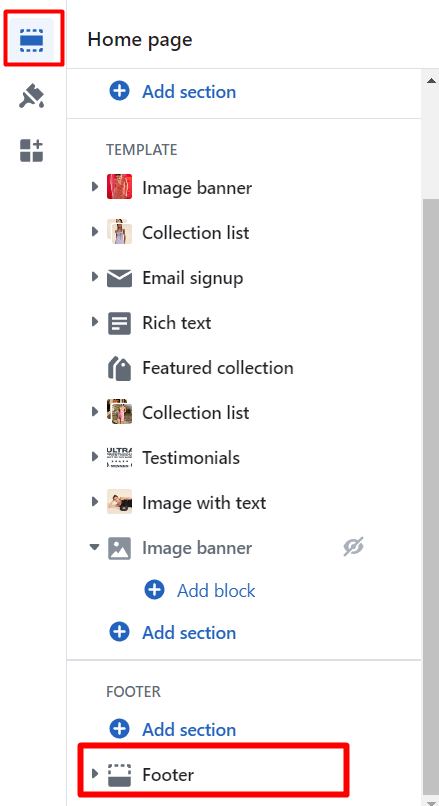This screenshot has width=439, height=806.
Task: Expand the Testimonials section
Action: (95, 456)
